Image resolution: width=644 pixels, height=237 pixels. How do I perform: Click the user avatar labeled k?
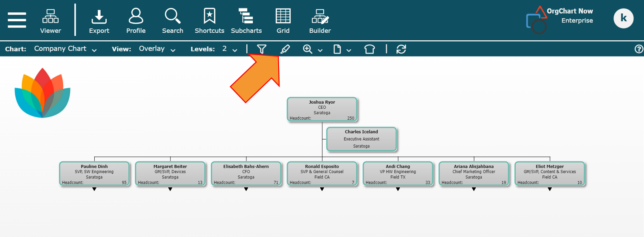click(x=623, y=18)
